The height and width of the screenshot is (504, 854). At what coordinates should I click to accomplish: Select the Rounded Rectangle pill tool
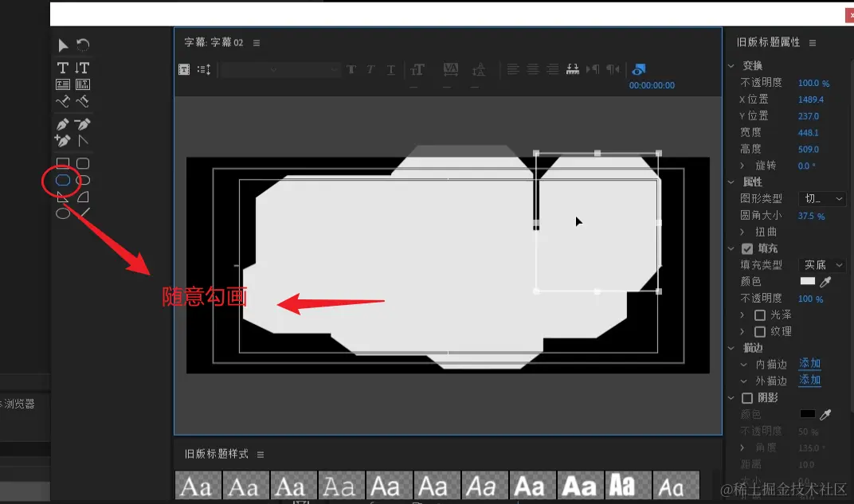click(x=83, y=180)
